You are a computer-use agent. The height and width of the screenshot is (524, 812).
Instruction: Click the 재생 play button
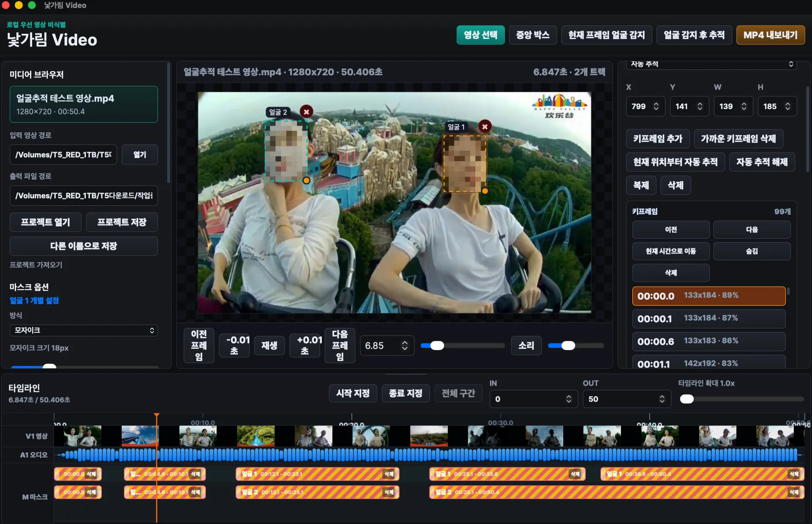pyautogui.click(x=269, y=346)
